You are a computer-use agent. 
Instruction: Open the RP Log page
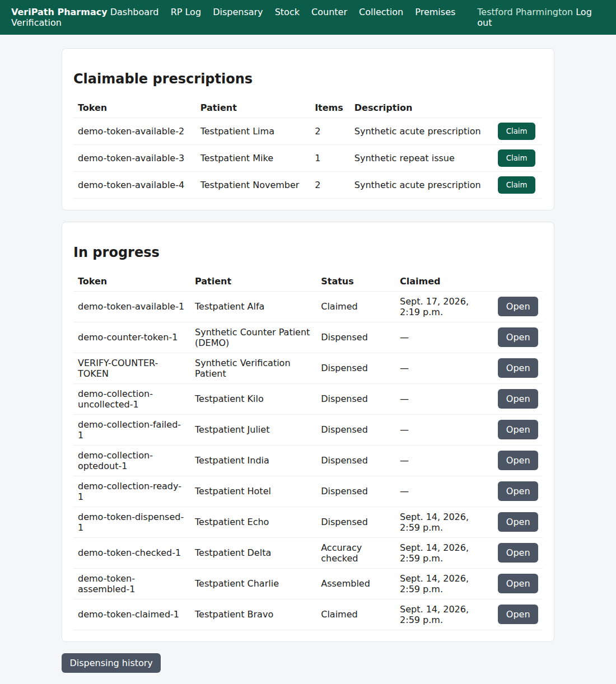pyautogui.click(x=186, y=12)
